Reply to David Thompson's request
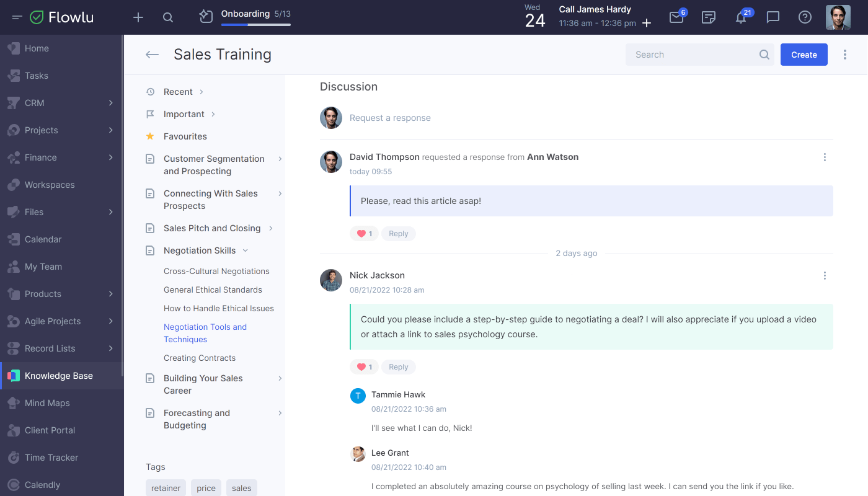Screen dimensions: 868x496 coord(399,234)
